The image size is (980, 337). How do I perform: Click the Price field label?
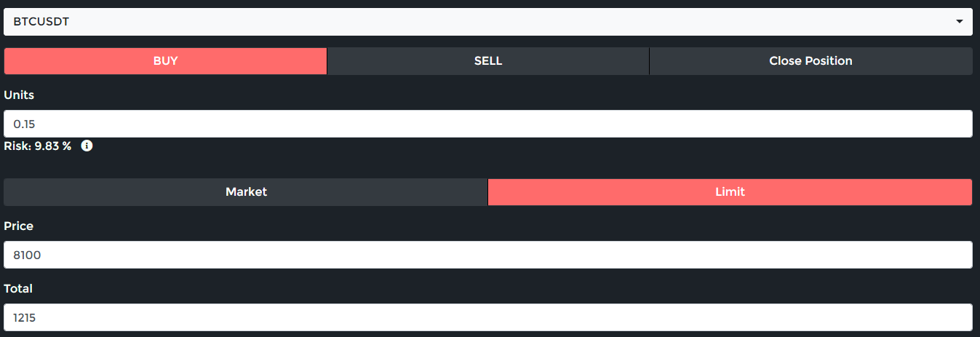point(19,226)
